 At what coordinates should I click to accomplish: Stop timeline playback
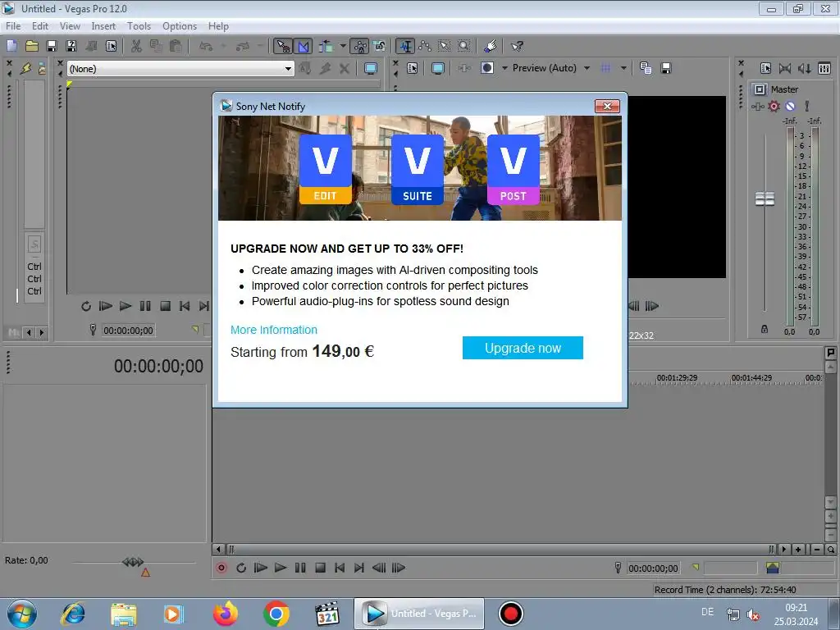click(x=320, y=568)
